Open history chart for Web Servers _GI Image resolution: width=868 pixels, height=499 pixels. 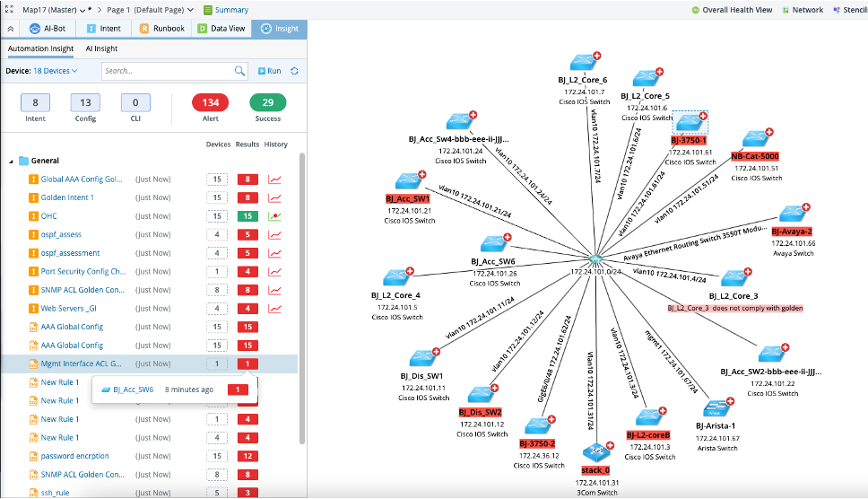274,309
